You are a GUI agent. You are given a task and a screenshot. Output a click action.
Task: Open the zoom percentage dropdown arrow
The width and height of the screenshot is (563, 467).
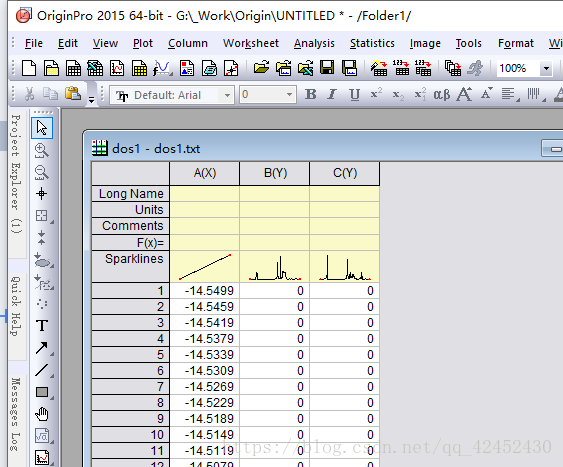coord(546,68)
